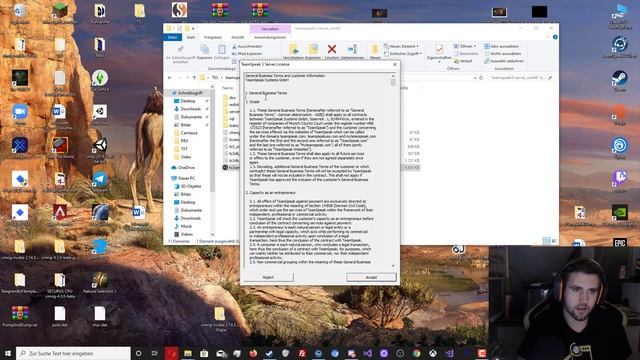Click Auswahl umkehren in the ribbon
Viewport: 640px width, 360px height.
click(504, 61)
